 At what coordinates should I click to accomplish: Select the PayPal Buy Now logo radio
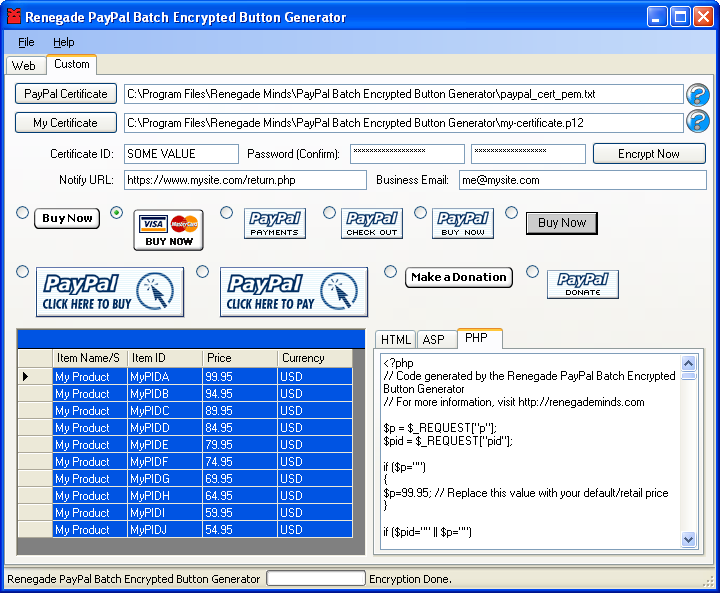coord(420,213)
